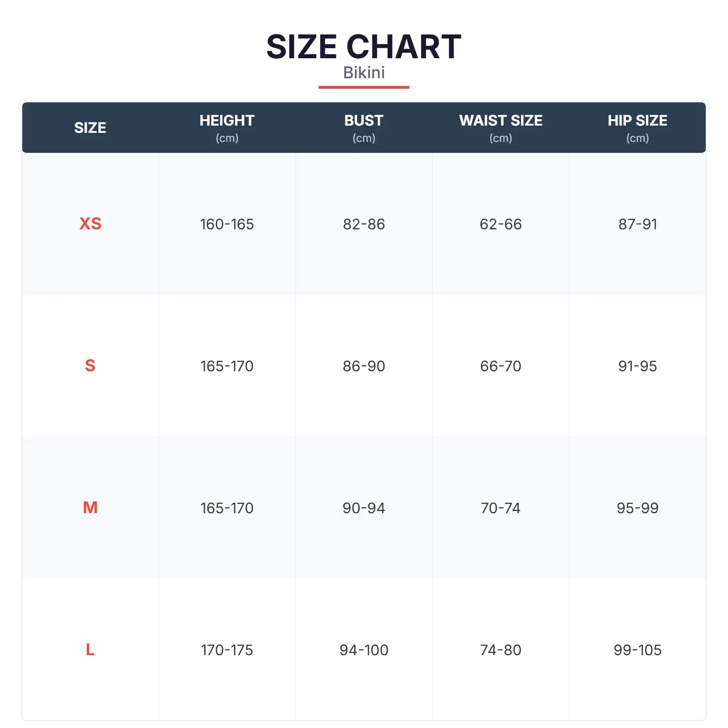Image resolution: width=728 pixels, height=728 pixels.
Task: Select the 82-86 bust value
Action: 364,224
